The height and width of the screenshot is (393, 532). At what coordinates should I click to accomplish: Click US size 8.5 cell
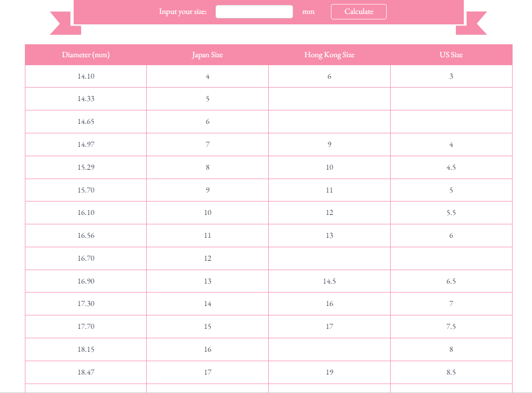pos(451,372)
